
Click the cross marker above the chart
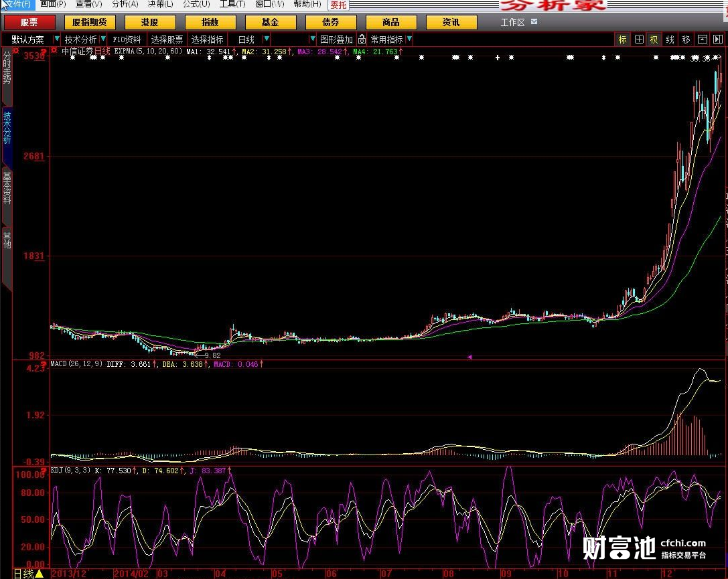pos(497,58)
